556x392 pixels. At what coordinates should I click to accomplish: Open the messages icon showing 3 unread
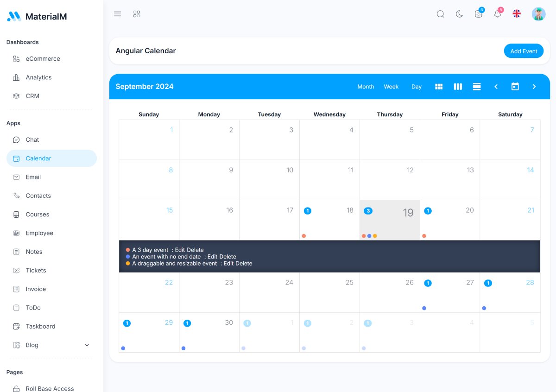(x=478, y=14)
